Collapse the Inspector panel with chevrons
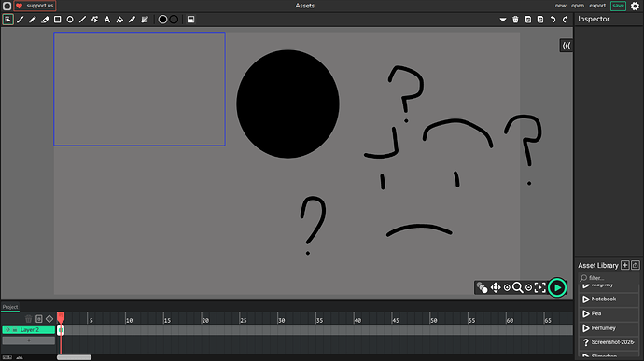The width and height of the screenshot is (644, 361). coord(567,46)
